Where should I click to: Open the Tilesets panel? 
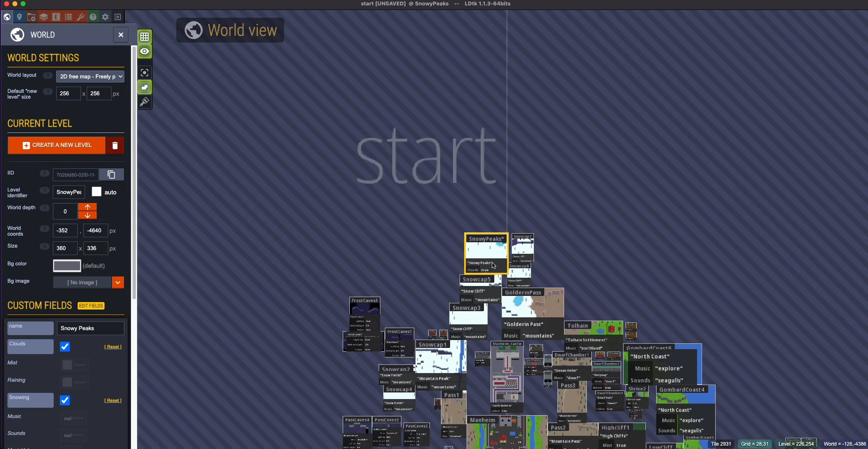81,17
